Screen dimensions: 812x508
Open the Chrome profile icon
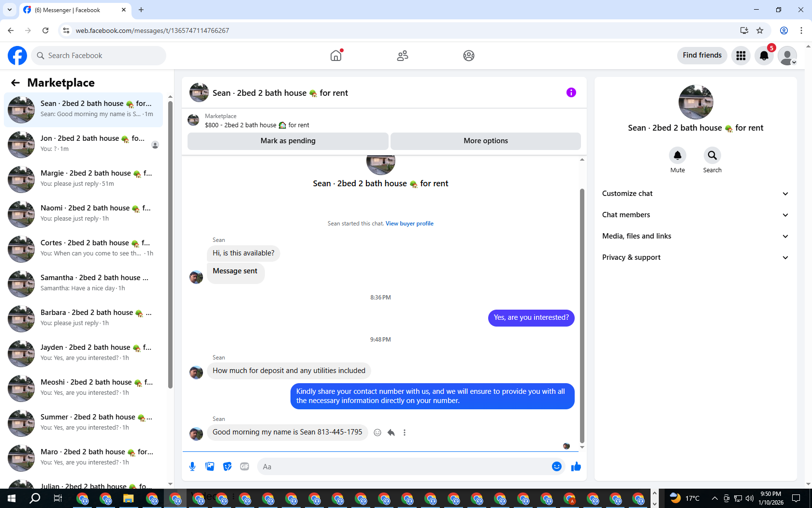(784, 30)
